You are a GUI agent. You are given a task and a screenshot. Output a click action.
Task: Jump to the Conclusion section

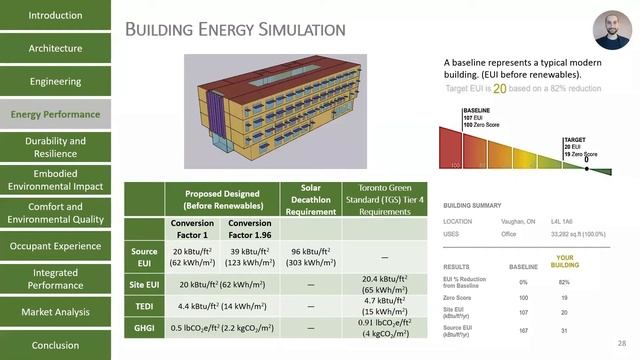55,345
